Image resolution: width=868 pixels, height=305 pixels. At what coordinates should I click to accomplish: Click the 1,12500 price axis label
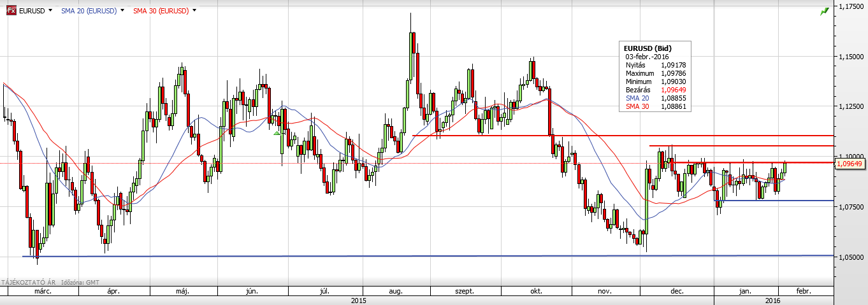click(x=851, y=107)
